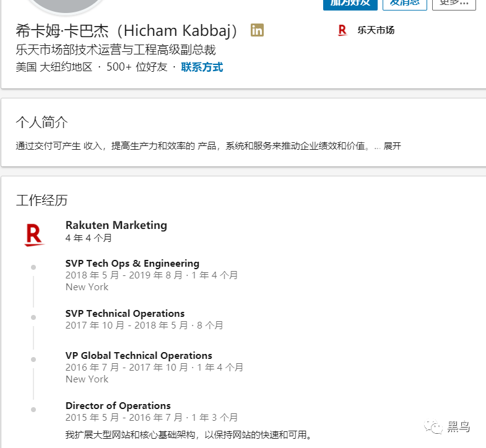
Task: Click New York under VP Global Technical Operations
Action: coord(87,379)
